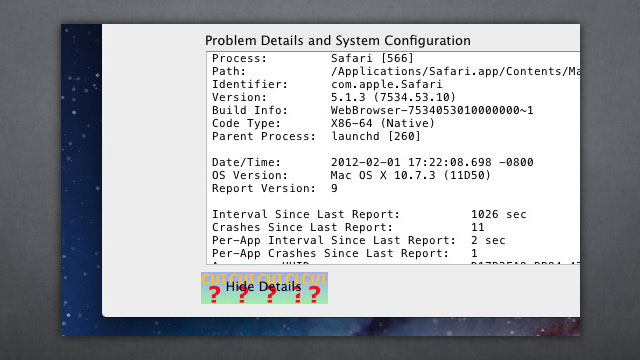Click the Process: Safari [566] line
Image resolution: width=640 pixels, height=360 pixels.
[x=313, y=58]
